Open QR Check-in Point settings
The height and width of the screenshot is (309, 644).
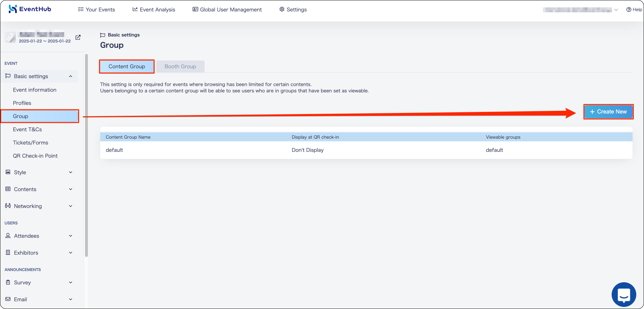click(35, 156)
